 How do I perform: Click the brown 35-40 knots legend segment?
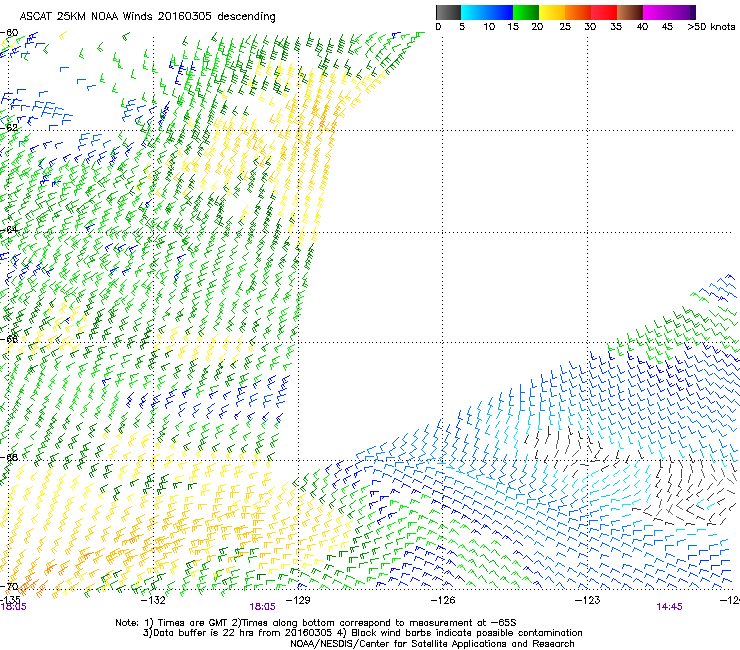point(630,12)
